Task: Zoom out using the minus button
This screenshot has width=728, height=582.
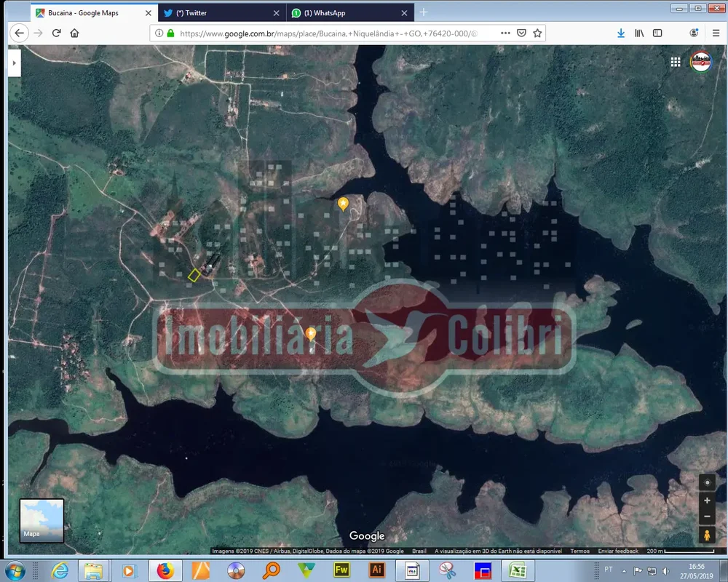Action: pos(707,517)
